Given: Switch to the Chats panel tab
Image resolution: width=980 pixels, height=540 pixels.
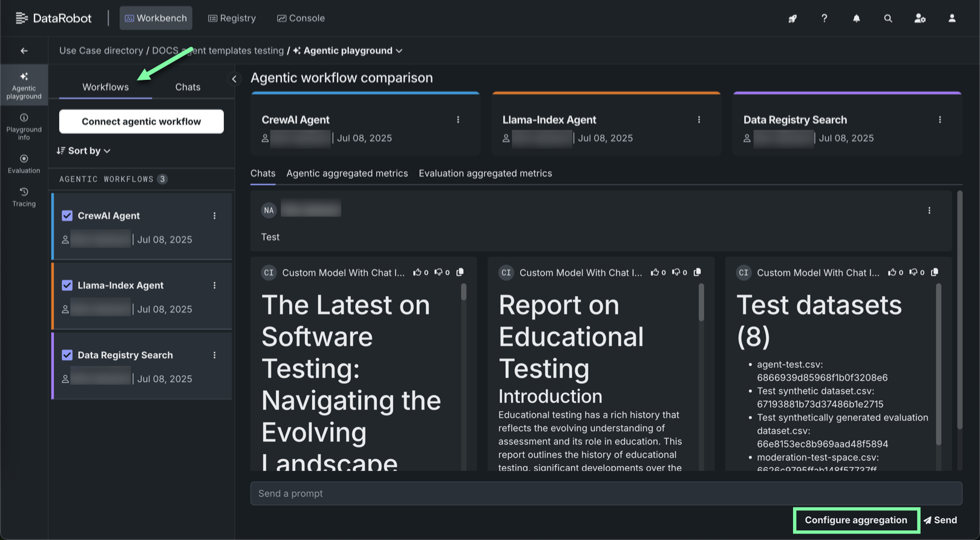Looking at the screenshot, I should click(x=188, y=87).
